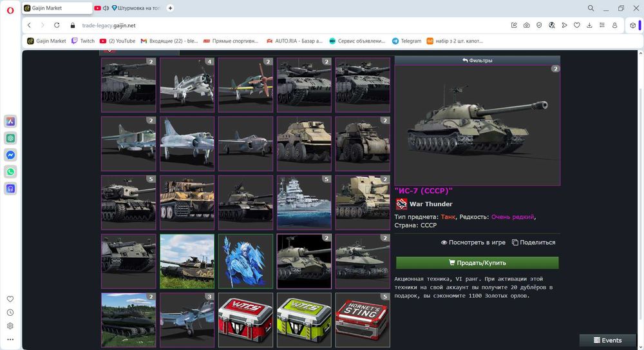Image resolution: width=644 pixels, height=350 pixels.
Task: Click the green Продать/Купить button
Action: (477, 263)
